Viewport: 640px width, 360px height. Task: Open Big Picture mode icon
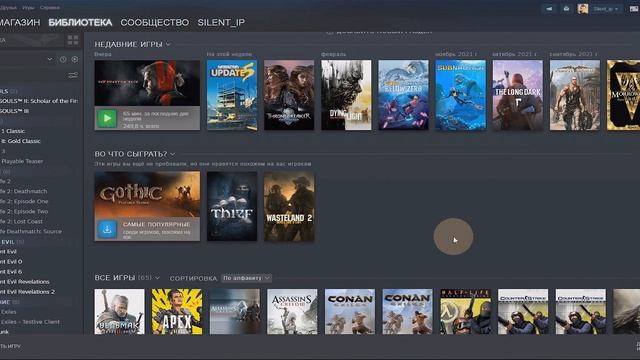pos(634,9)
